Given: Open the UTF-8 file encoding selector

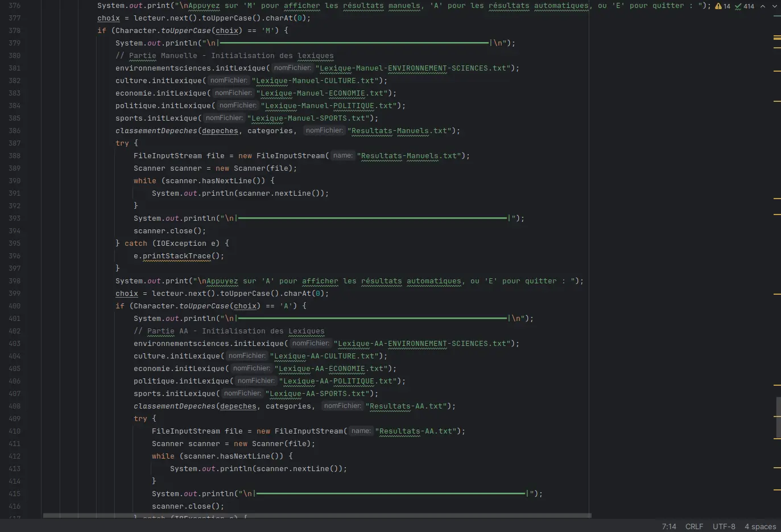Looking at the screenshot, I should [724, 526].
